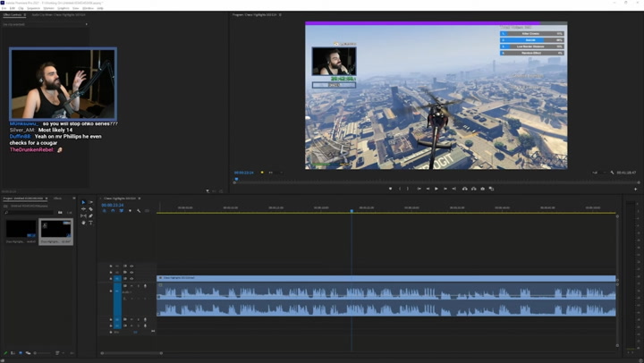Select the Selection tool arrow
Screen dimensions: 644x363
83,202
